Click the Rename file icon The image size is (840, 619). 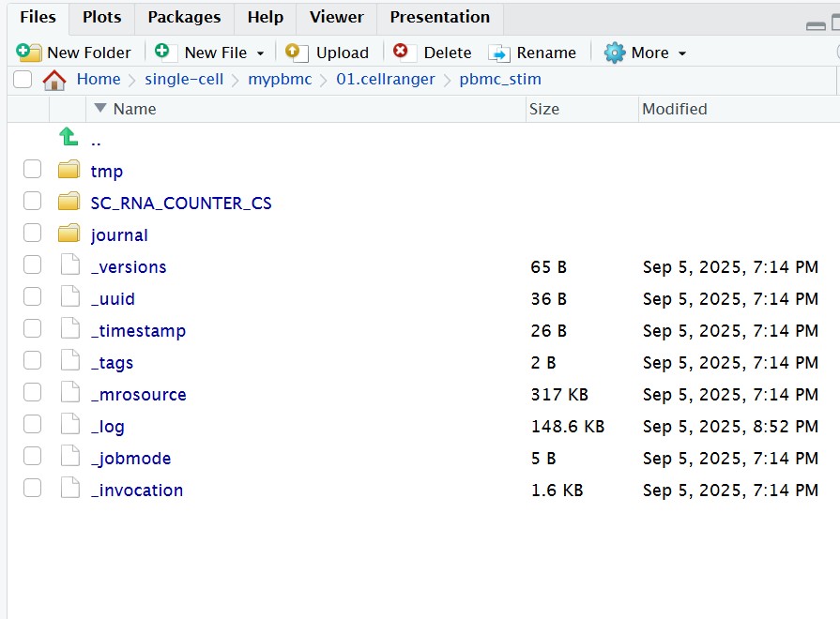click(498, 53)
